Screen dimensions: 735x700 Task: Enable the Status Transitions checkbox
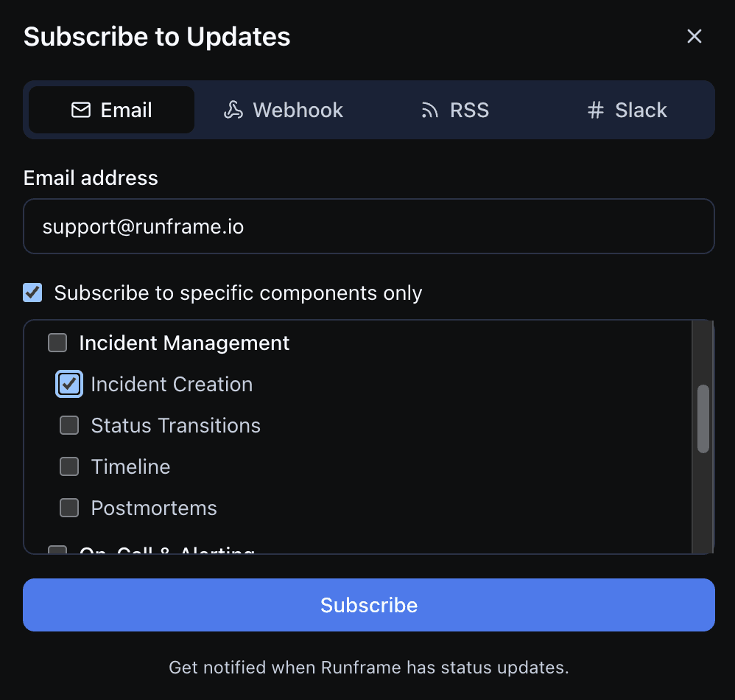coord(69,425)
